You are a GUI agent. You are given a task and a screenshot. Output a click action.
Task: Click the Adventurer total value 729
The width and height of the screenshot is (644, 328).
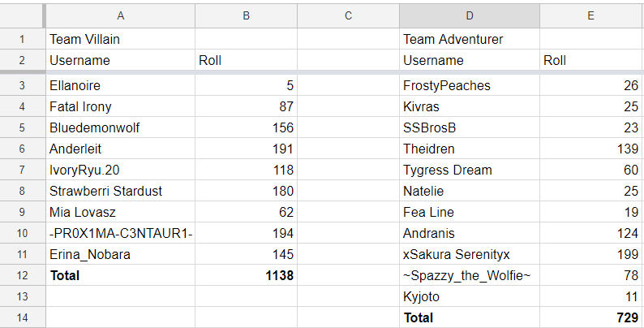click(x=592, y=317)
